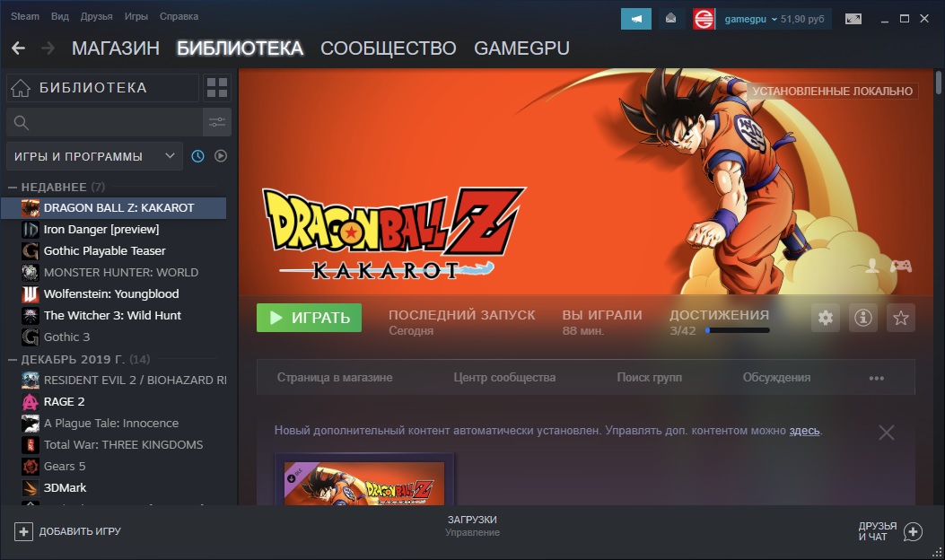
Task: Open the Справка menu
Action: coord(179,16)
